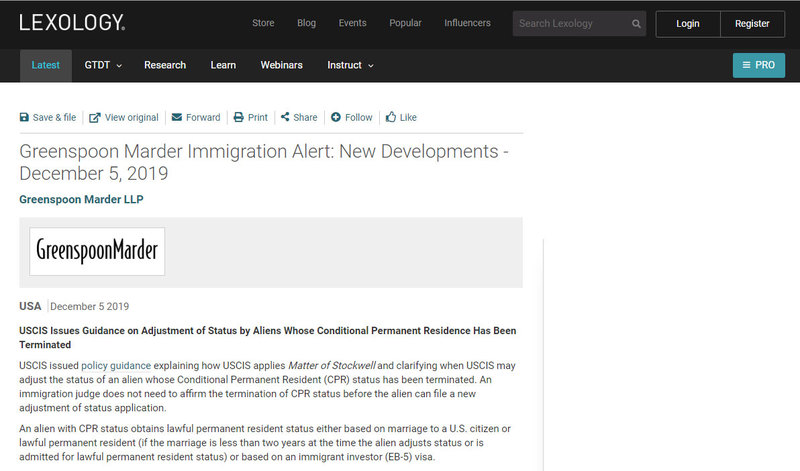Click the Register button
800x471 pixels.
[x=752, y=24]
